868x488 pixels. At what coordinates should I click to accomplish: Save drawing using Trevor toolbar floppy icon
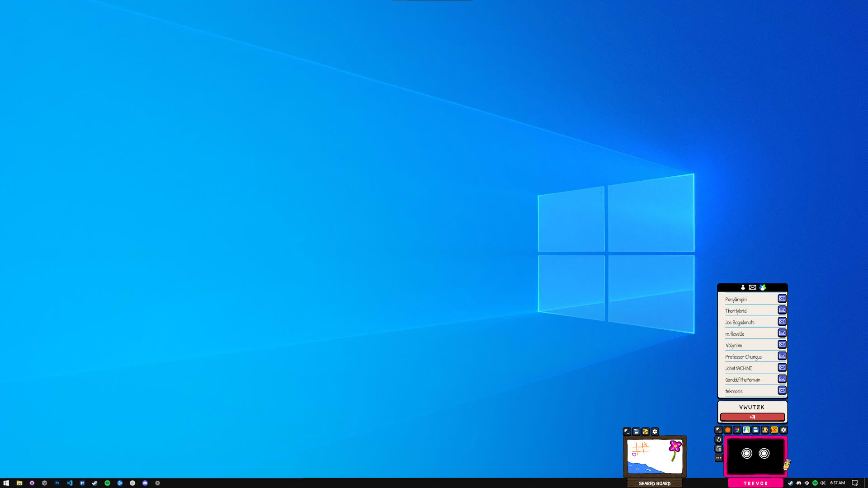tap(756, 430)
